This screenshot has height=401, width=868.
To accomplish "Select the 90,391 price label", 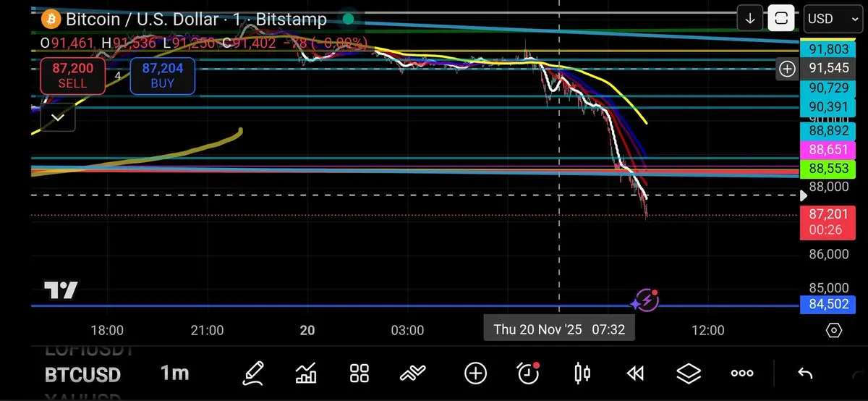I will click(828, 107).
